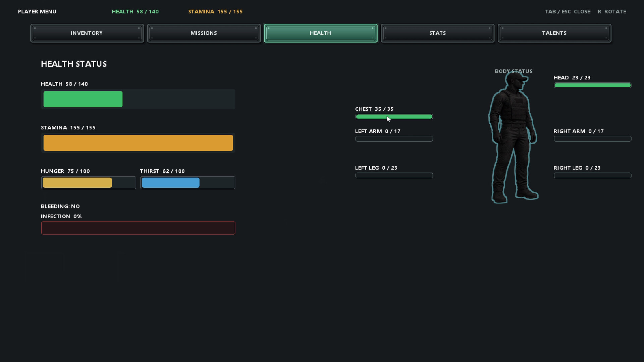Screen dimensions: 644x362
Task: Click the yellow Hunger bar
Action: coord(89,183)
